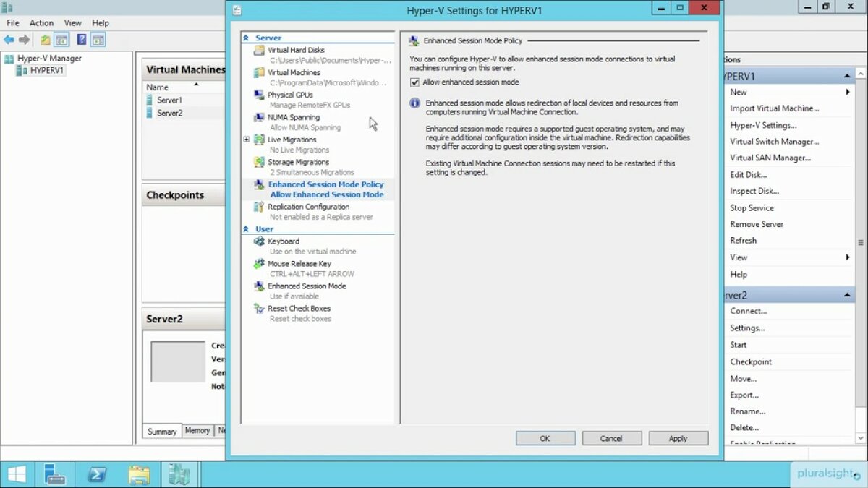Select the Hyper-V Manager root tree node

point(49,59)
